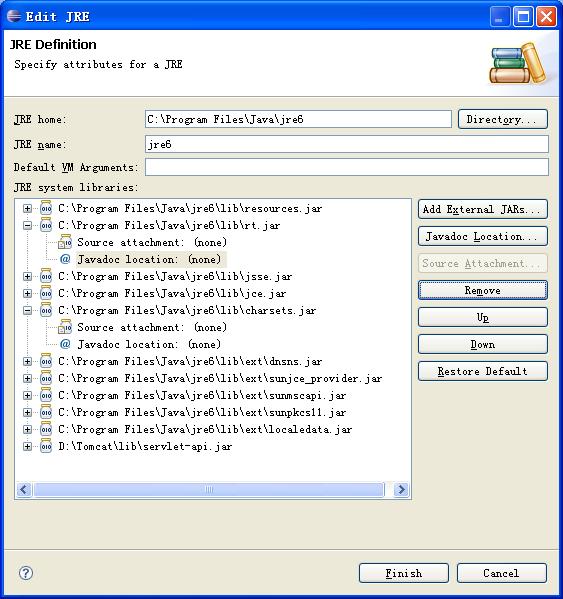This screenshot has width=563, height=599.
Task: Click the jar icon beside sunmscapi.jar
Action: 46,395
